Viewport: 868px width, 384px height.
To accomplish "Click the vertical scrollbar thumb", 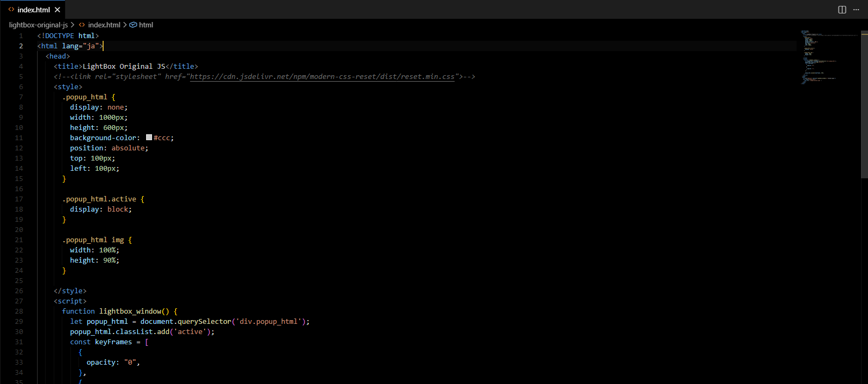I will (x=864, y=104).
